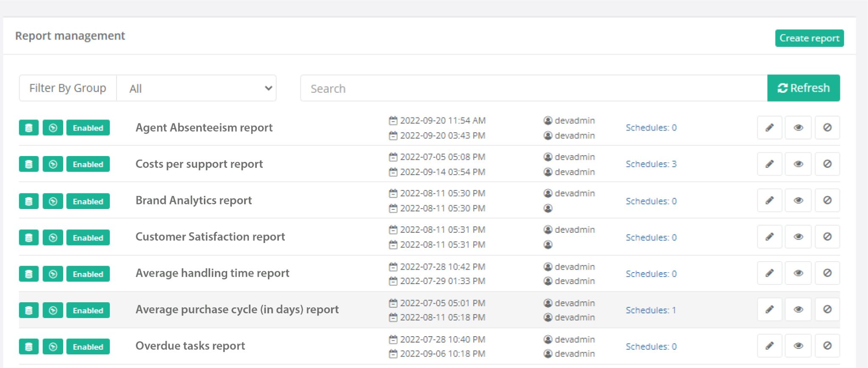868x368 pixels.
Task: Disable Costs per support report via ban icon
Action: 827,164
